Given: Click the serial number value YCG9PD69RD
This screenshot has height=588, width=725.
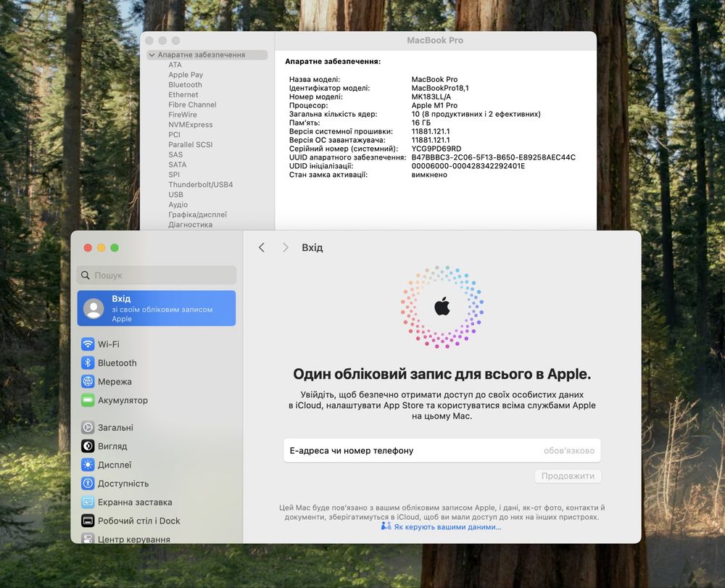Looking at the screenshot, I should click(436, 149).
